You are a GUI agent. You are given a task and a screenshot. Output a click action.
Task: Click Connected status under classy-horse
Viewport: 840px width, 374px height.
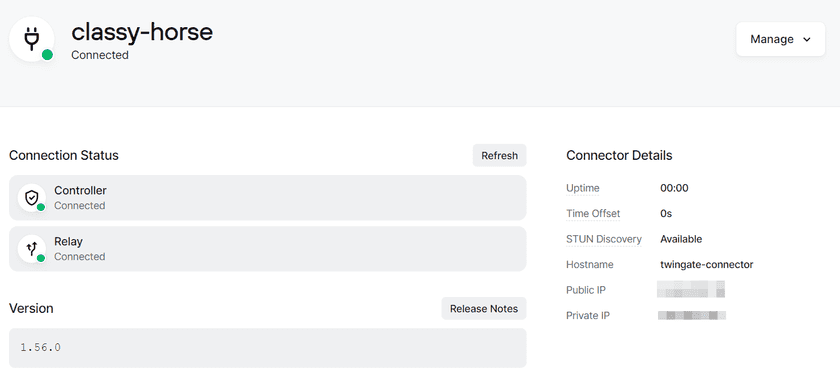click(x=100, y=55)
